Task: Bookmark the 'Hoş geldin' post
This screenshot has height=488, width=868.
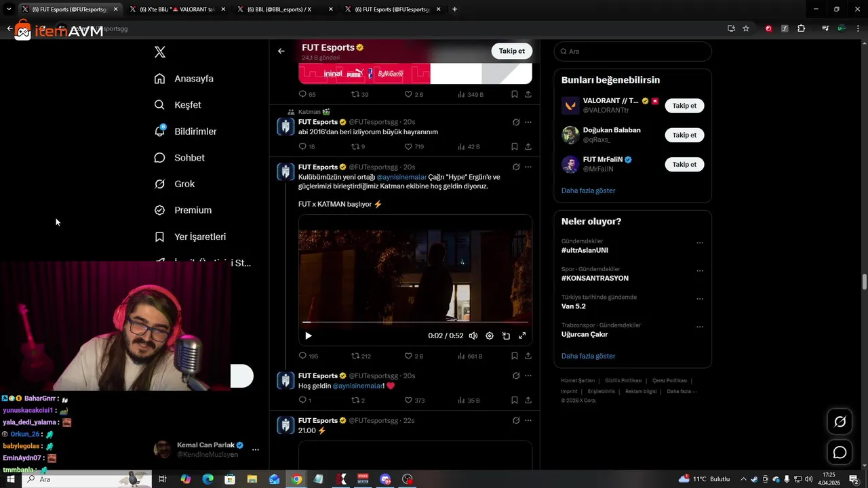Action: tap(515, 401)
